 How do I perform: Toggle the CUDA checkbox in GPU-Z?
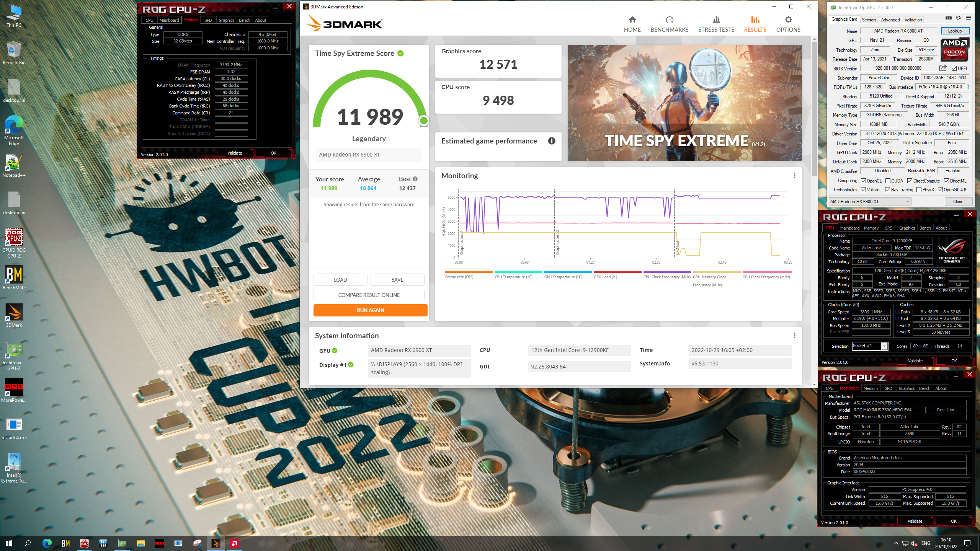click(x=888, y=181)
